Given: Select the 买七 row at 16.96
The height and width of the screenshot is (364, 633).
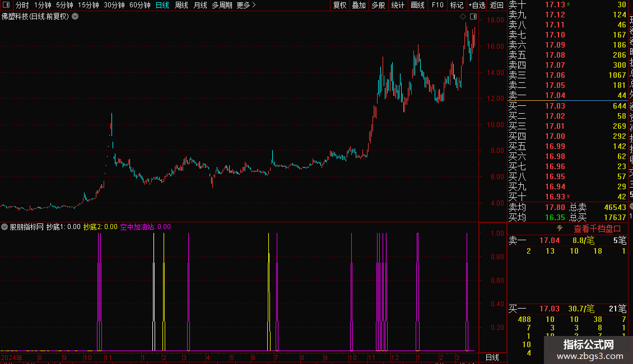Looking at the screenshot, I should coord(567,166).
